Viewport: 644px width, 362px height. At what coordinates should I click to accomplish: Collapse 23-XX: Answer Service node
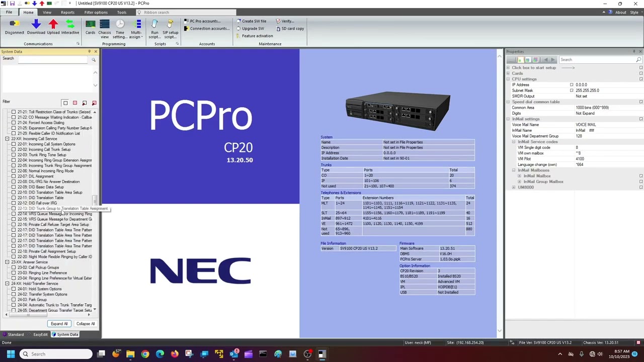7,262
